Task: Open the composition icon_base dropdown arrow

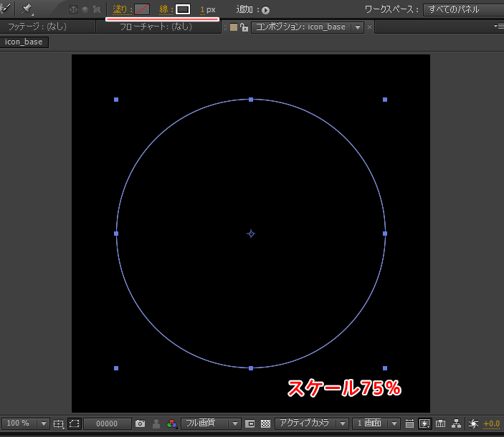Action: point(358,27)
